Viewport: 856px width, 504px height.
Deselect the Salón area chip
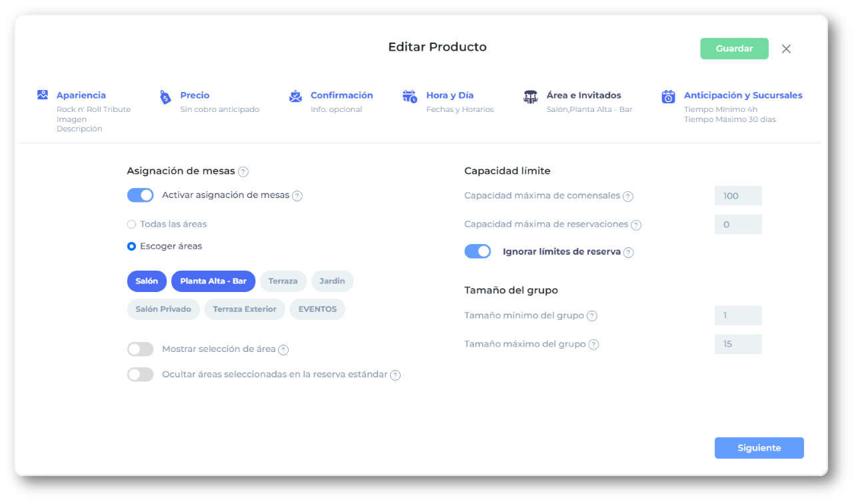[x=147, y=281]
